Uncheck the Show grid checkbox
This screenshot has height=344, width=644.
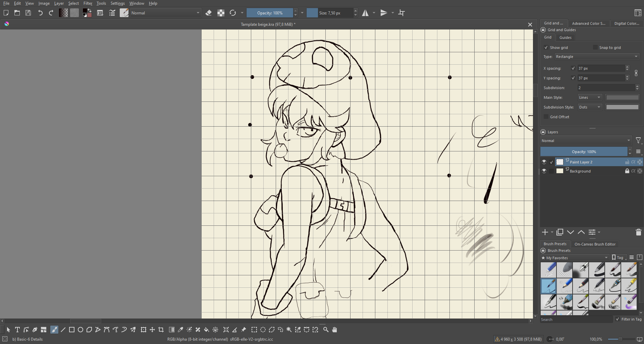(546, 48)
